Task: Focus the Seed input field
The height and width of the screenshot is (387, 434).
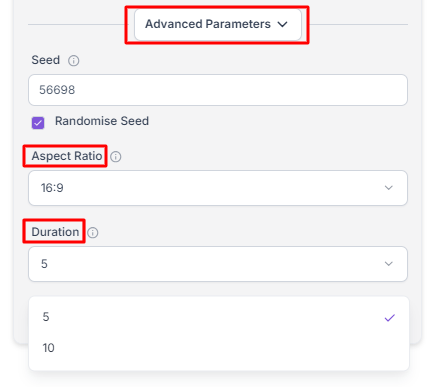Action: pos(218,90)
